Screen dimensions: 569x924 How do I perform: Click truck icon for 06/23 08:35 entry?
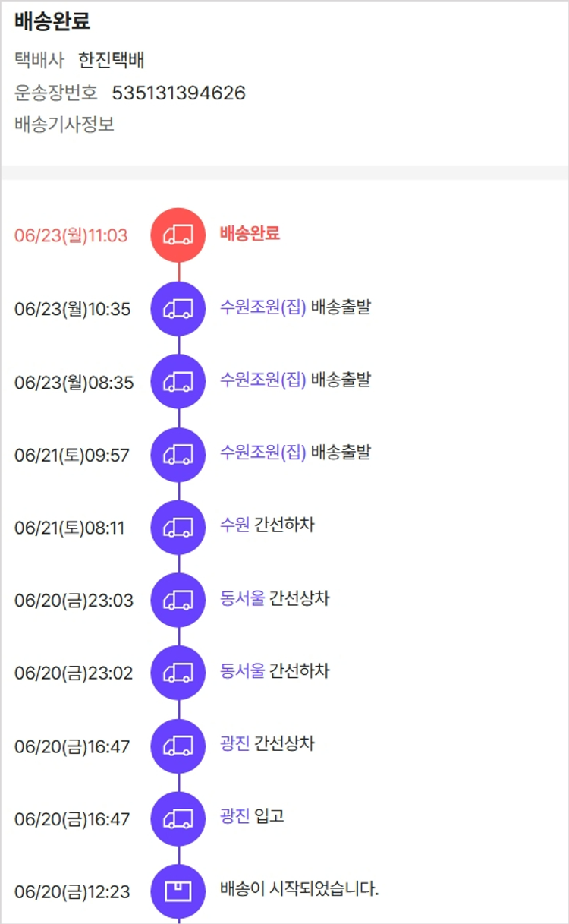tap(178, 381)
